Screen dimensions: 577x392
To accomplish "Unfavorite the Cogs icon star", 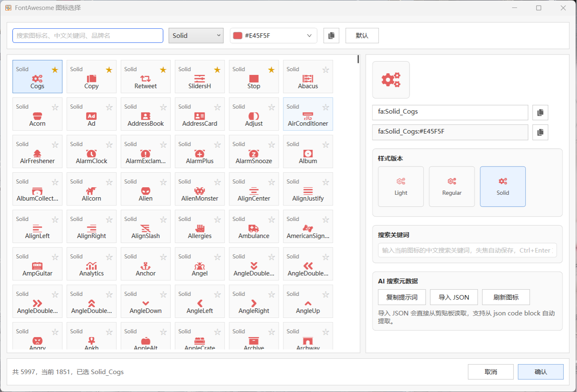I will coord(55,70).
